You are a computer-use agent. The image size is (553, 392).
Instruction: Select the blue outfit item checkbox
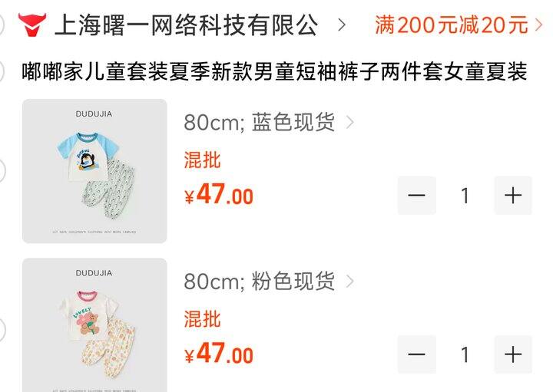coord(2,171)
